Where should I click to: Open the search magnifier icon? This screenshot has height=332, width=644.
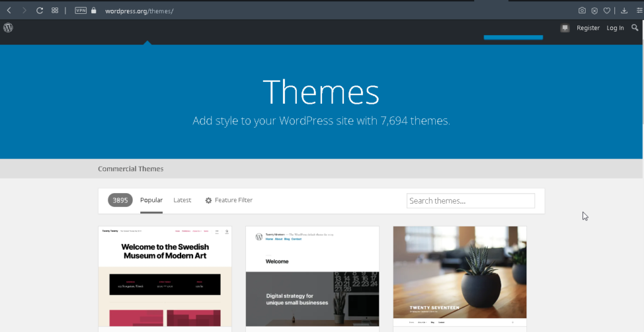point(635,28)
